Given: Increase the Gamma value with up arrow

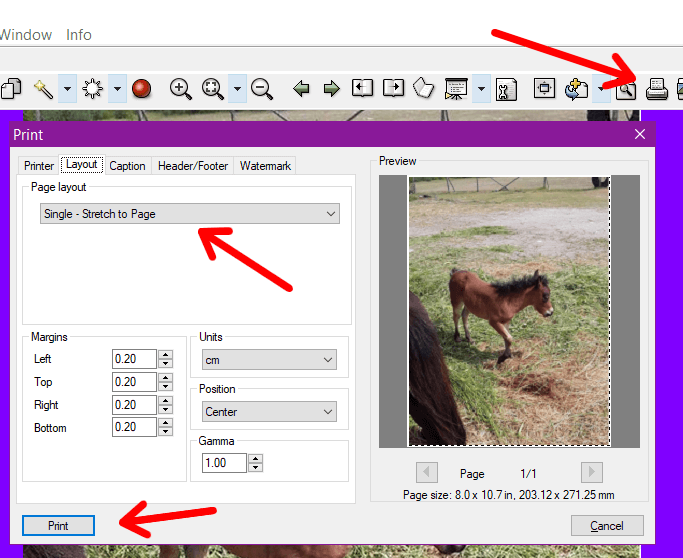Looking at the screenshot, I should click(256, 458).
